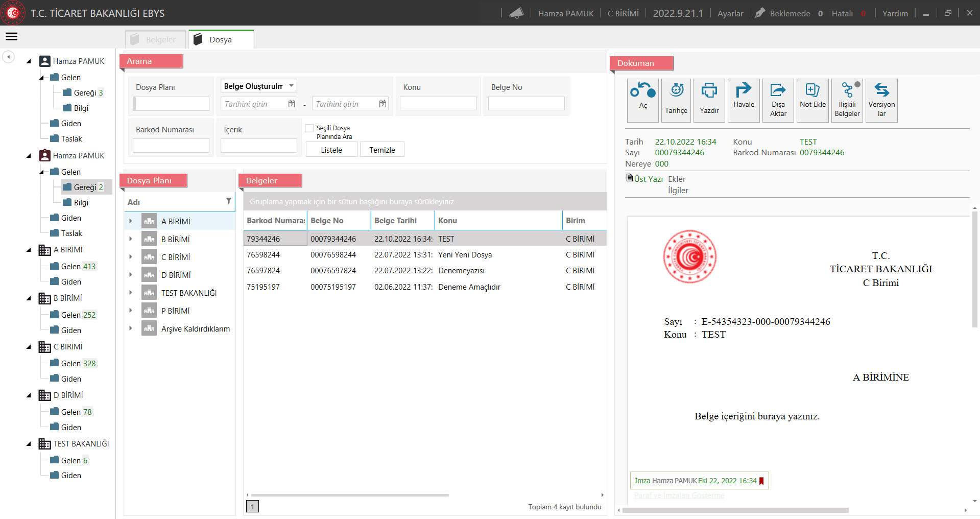Click the Arşive Kaldırdıklarım plan icon

[149, 328]
